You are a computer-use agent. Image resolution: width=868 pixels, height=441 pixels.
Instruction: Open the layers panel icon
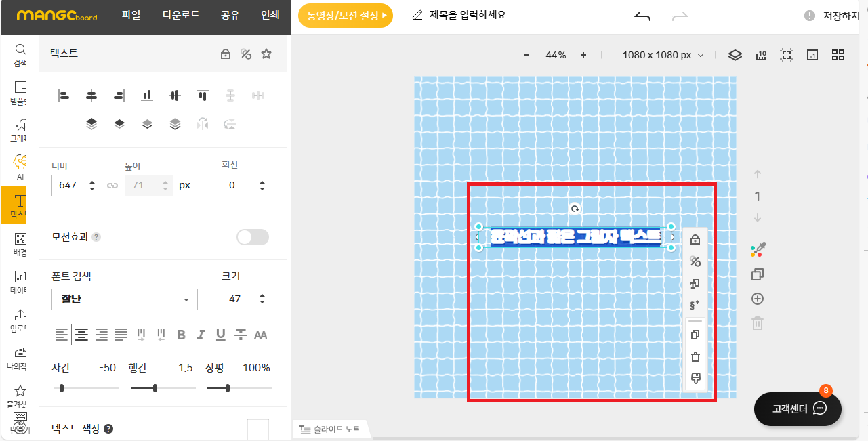pyautogui.click(x=735, y=55)
